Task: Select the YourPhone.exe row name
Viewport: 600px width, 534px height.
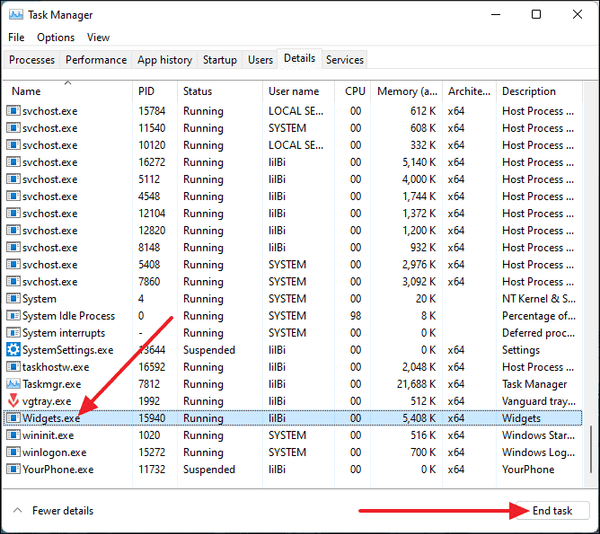Action: [58, 469]
